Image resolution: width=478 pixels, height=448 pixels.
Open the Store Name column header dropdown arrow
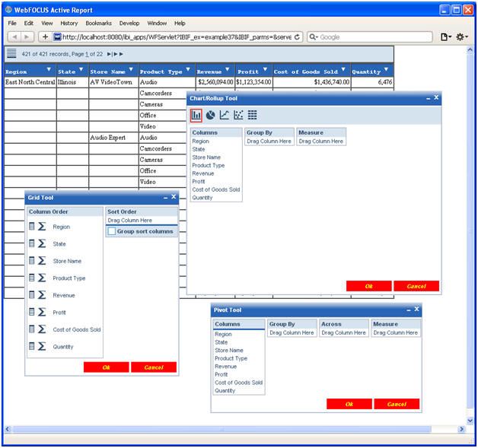(131, 69)
